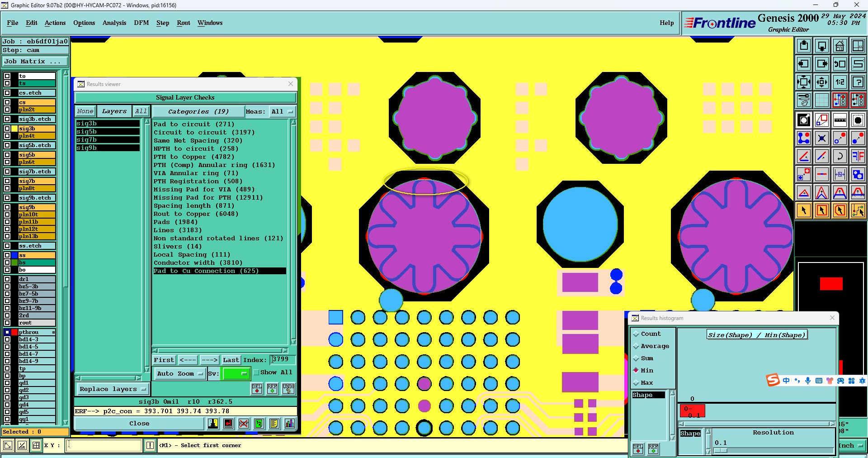868x458 pixels.
Task: Click the 1:2 scale icon
Action: pyautogui.click(x=840, y=82)
